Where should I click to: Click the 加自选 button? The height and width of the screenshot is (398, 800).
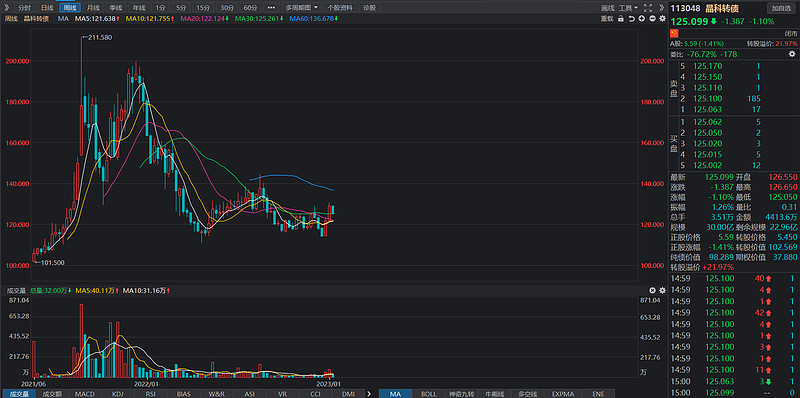(781, 8)
